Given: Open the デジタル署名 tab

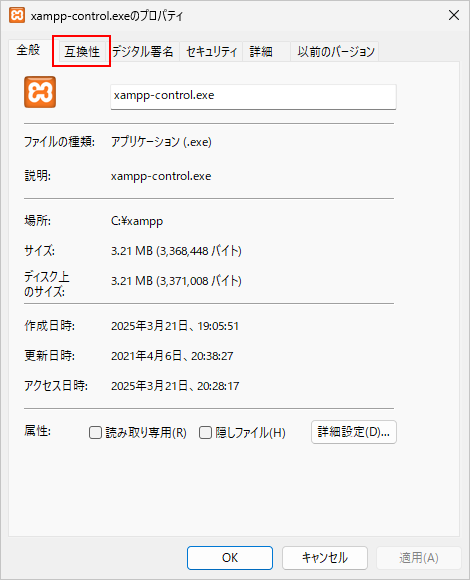Looking at the screenshot, I should [142, 51].
